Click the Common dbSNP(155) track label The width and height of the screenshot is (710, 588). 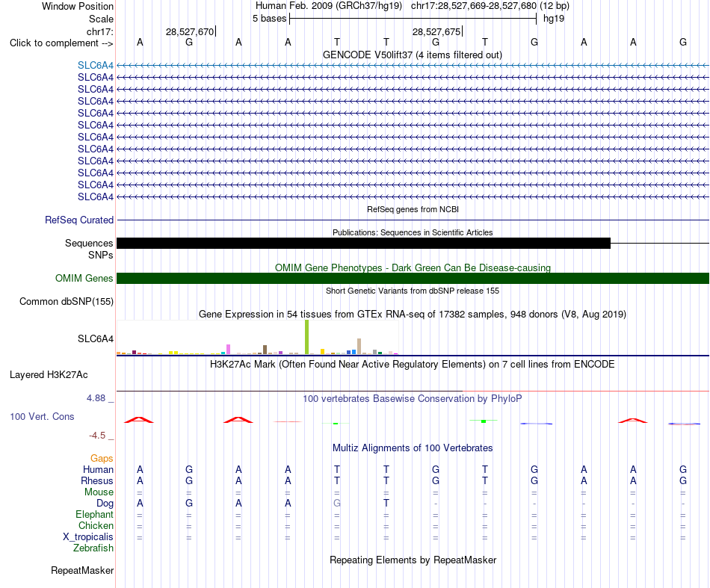[x=67, y=301]
